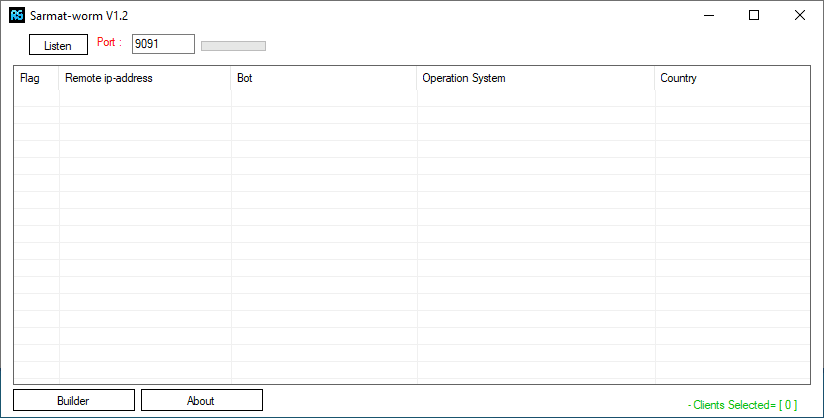Close the Sarmat-worm window
824x418 pixels.
tap(800, 15)
